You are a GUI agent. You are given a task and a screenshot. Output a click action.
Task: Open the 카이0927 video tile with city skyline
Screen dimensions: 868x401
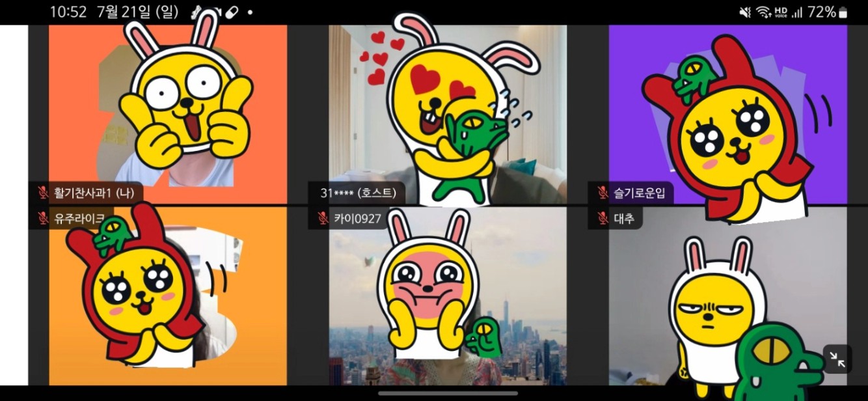(448, 296)
